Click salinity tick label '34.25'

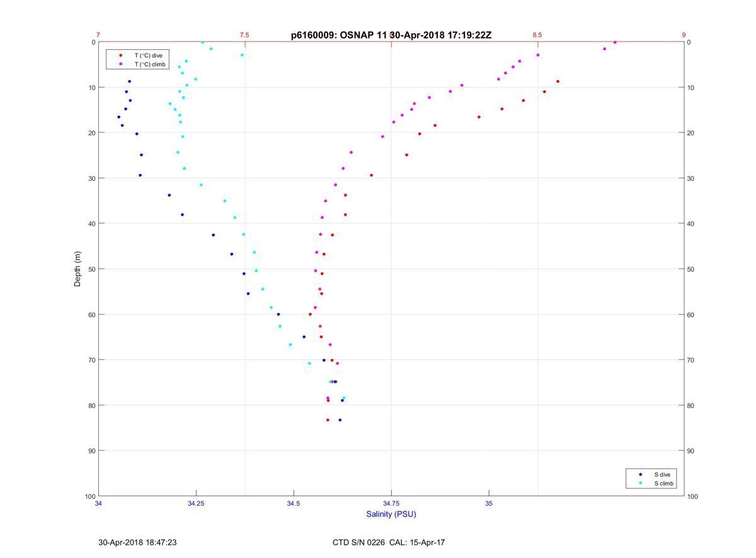[x=196, y=503]
